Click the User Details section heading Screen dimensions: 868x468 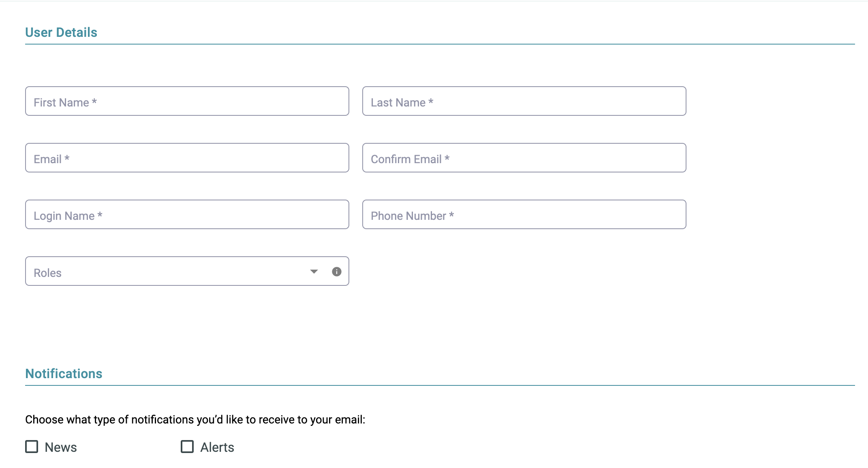coord(61,32)
